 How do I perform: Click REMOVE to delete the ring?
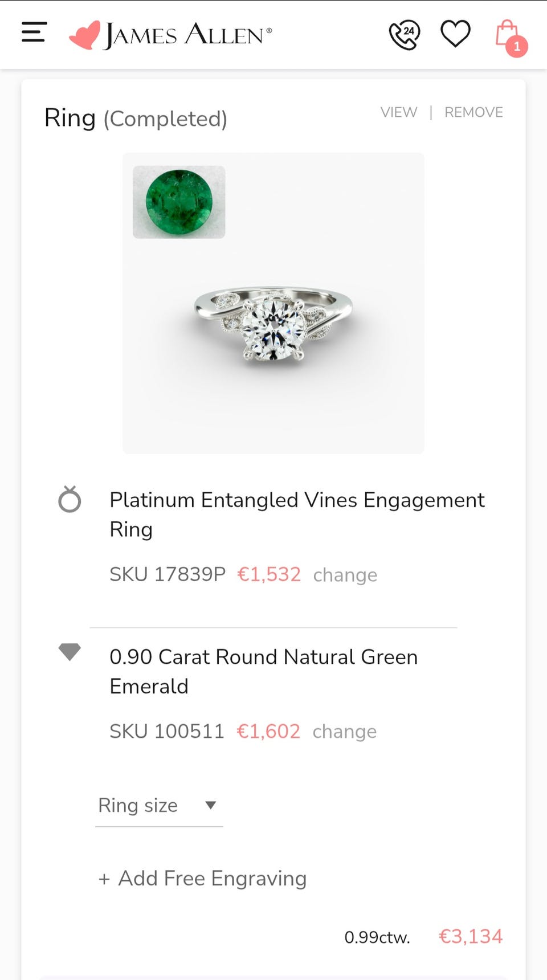pyautogui.click(x=473, y=112)
